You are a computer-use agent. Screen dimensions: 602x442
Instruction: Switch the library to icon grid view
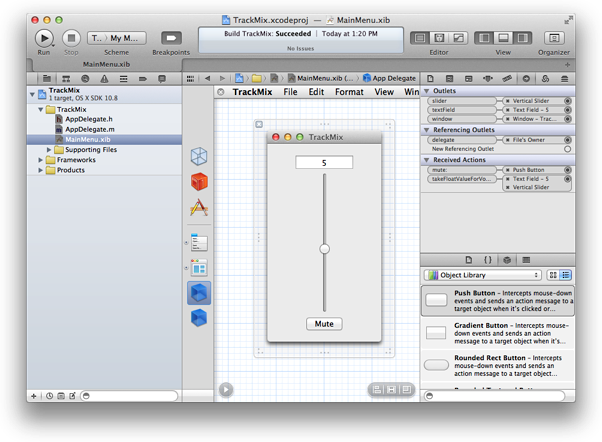(x=552, y=274)
